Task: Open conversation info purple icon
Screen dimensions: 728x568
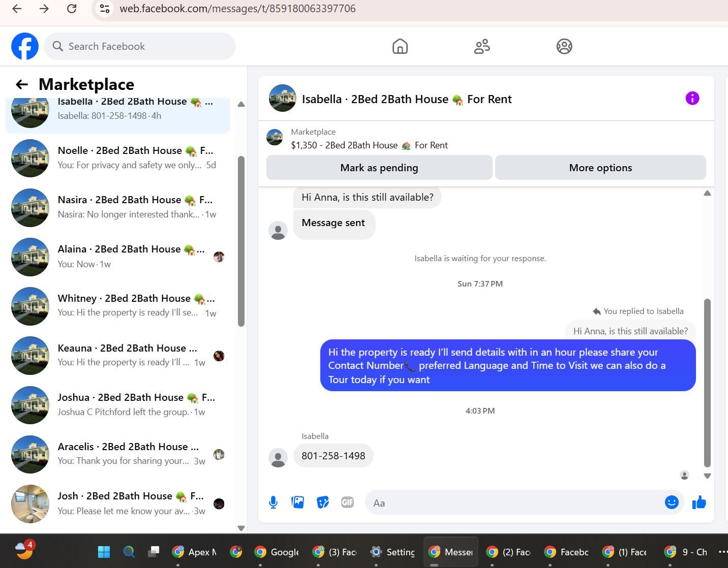Action: pyautogui.click(x=692, y=98)
